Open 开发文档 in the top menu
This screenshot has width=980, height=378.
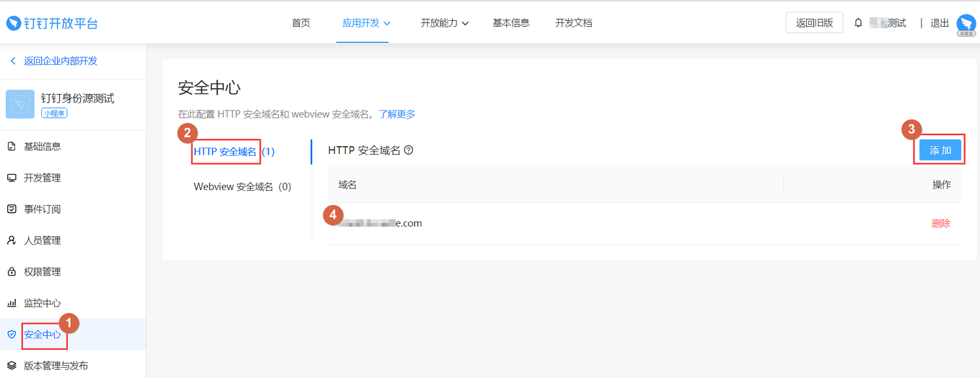coord(574,23)
